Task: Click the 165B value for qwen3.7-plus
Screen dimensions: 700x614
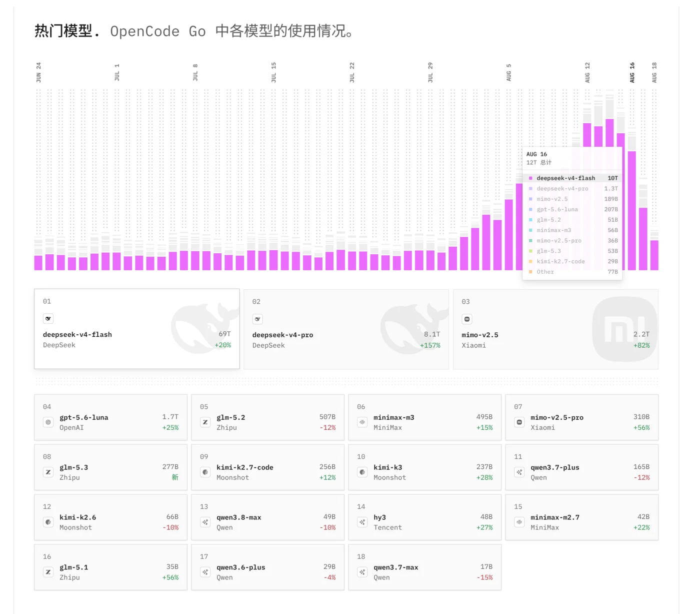Action: (x=641, y=467)
